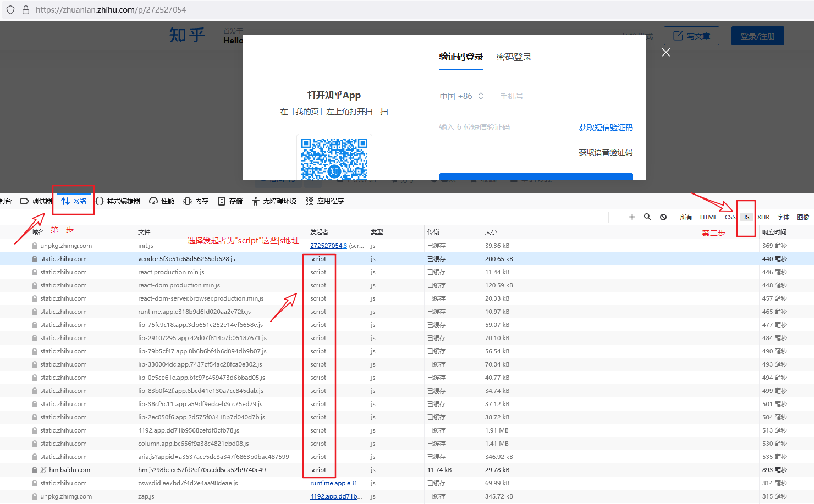Viewport: 814px width, 504px height.
Task: Expand the 中国 +86 country code dropdown
Action: pos(461,96)
